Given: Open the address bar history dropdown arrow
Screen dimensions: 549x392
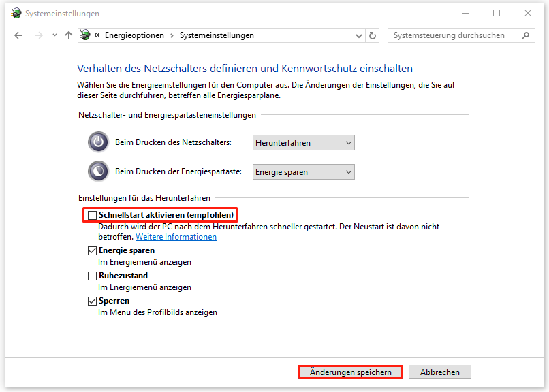Looking at the screenshot, I should [x=358, y=35].
